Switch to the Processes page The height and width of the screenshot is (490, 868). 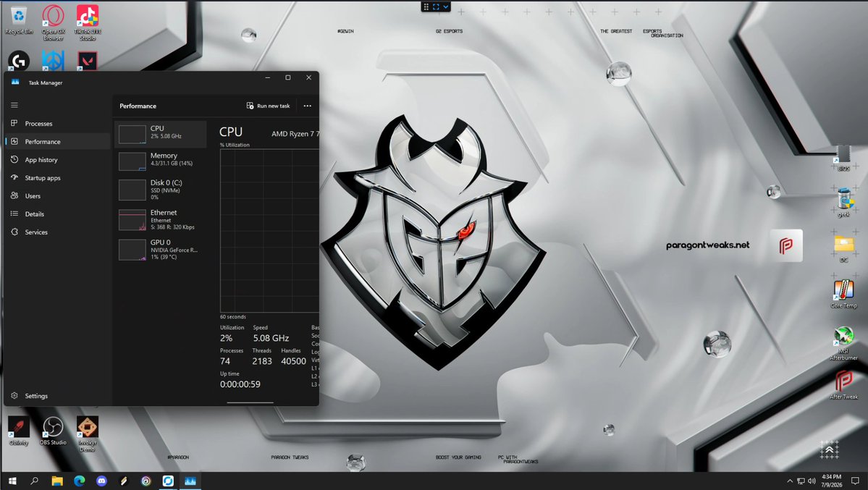(58, 124)
